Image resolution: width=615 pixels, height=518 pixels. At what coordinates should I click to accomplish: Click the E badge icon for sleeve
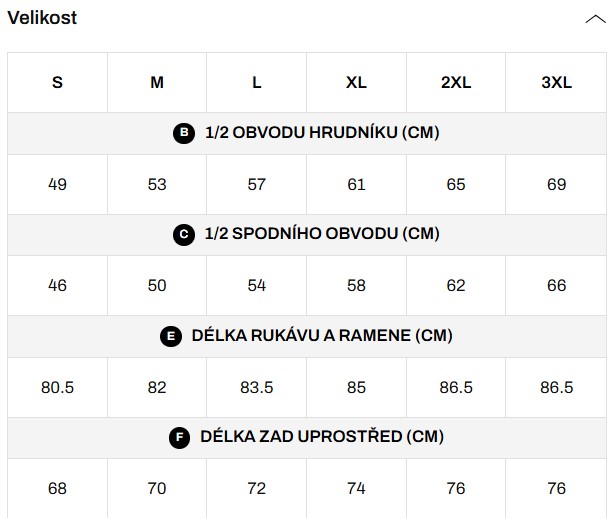click(x=171, y=336)
